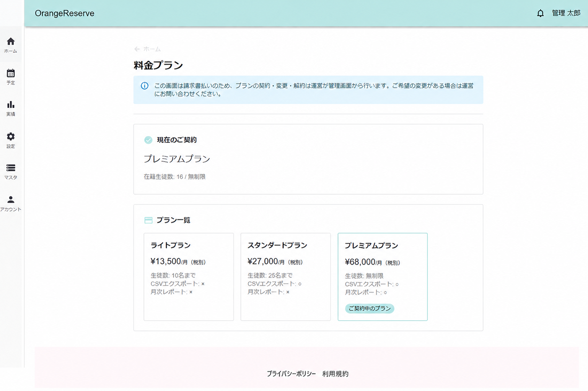
Task: Open the 利用規約 footer link
Action: [x=335, y=374]
